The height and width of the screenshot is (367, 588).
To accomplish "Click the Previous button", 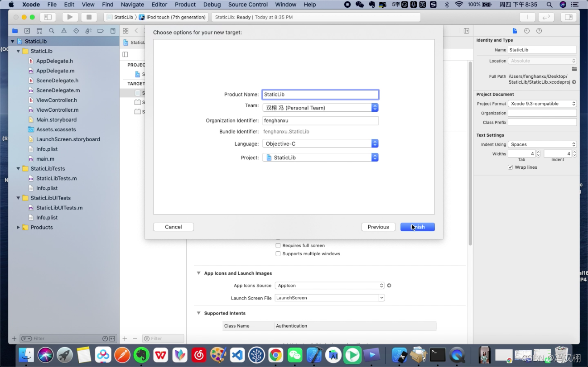I will (378, 227).
